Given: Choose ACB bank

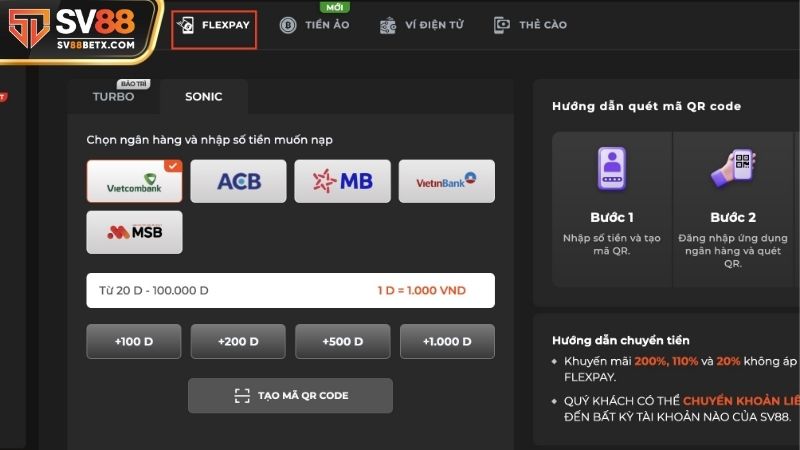Looking at the screenshot, I should tap(238, 181).
